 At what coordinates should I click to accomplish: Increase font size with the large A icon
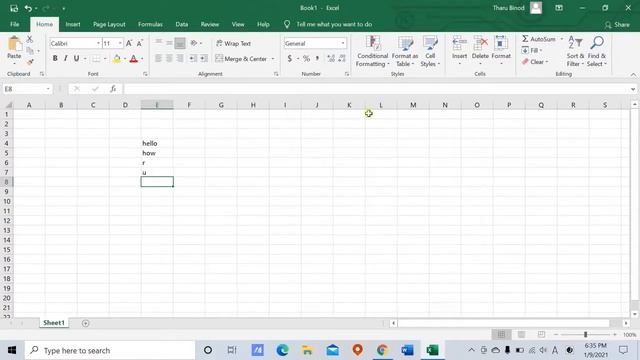[x=129, y=43]
